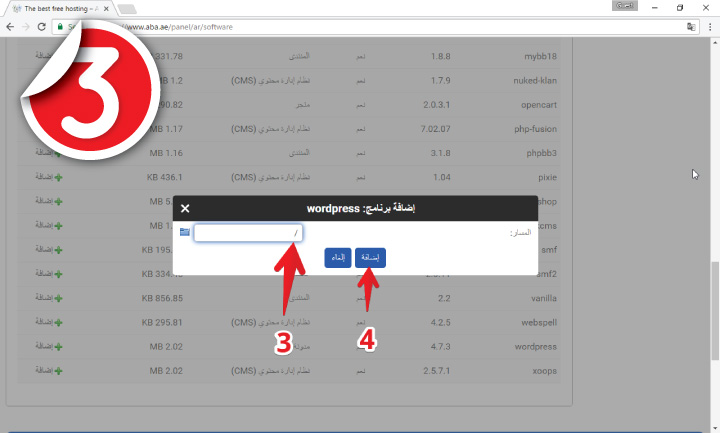Click version 1.04 in pixie row
This screenshot has width=720, height=433.
coord(442,177)
